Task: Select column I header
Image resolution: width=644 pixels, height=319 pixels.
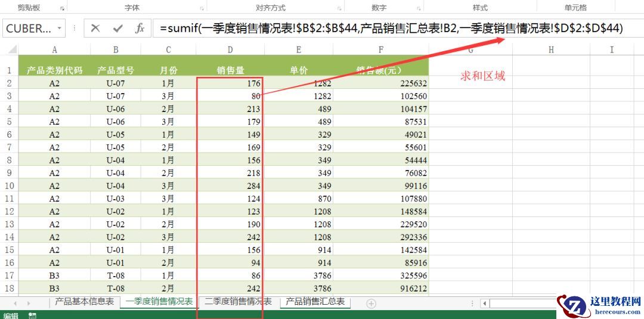Action: [x=612, y=49]
